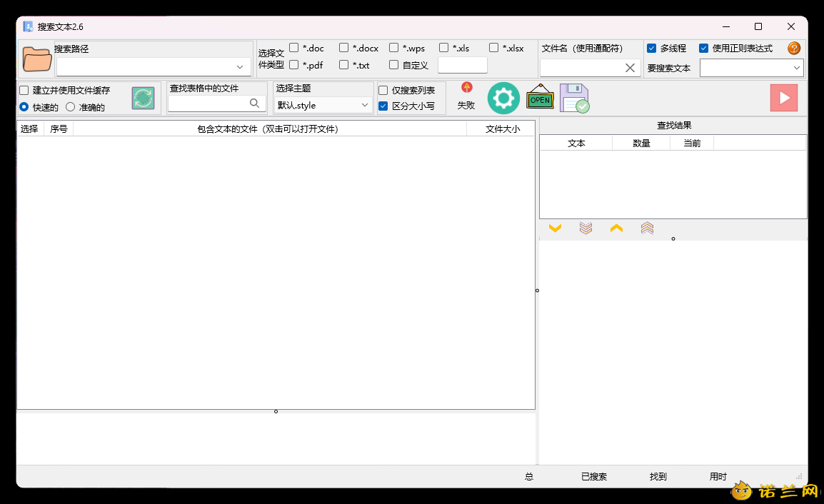Click the custom file extension input box
Viewport: 824px width, 504px height.
click(x=463, y=65)
